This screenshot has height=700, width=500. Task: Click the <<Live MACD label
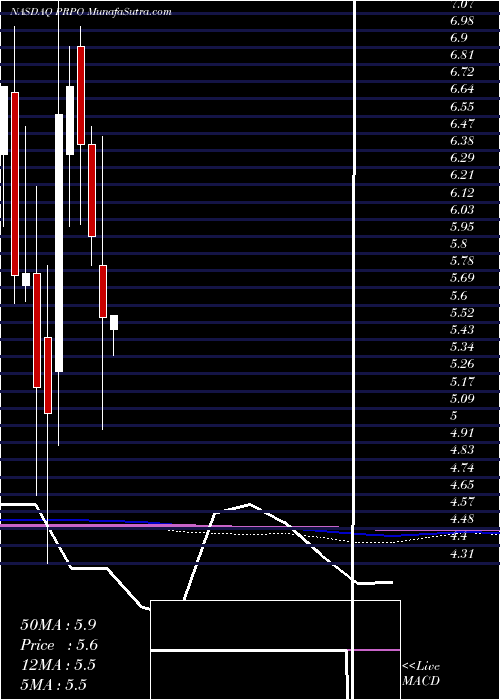(421, 674)
